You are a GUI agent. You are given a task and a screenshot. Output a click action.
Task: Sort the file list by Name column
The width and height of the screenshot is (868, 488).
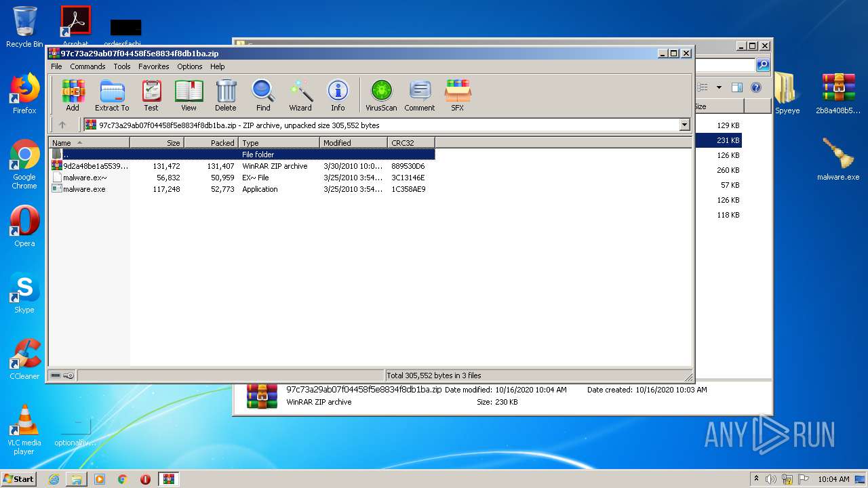[x=90, y=142]
